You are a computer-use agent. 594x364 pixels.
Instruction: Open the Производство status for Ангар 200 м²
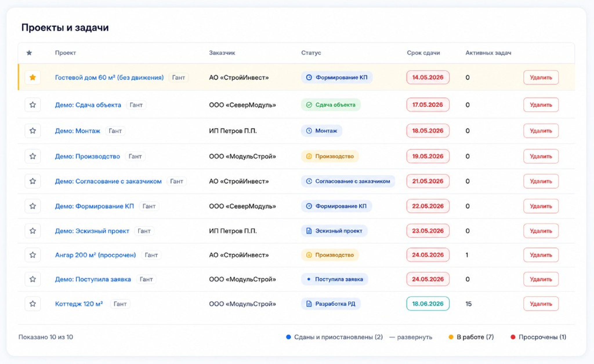(330, 255)
